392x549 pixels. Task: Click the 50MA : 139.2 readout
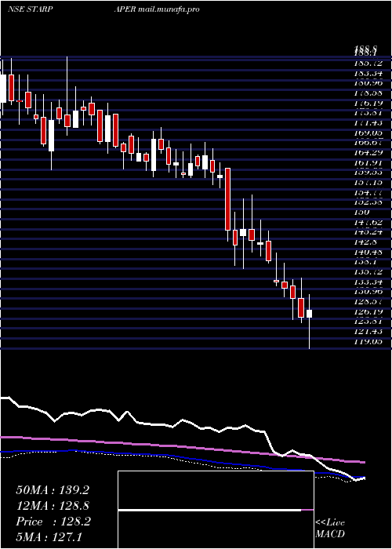point(53,490)
